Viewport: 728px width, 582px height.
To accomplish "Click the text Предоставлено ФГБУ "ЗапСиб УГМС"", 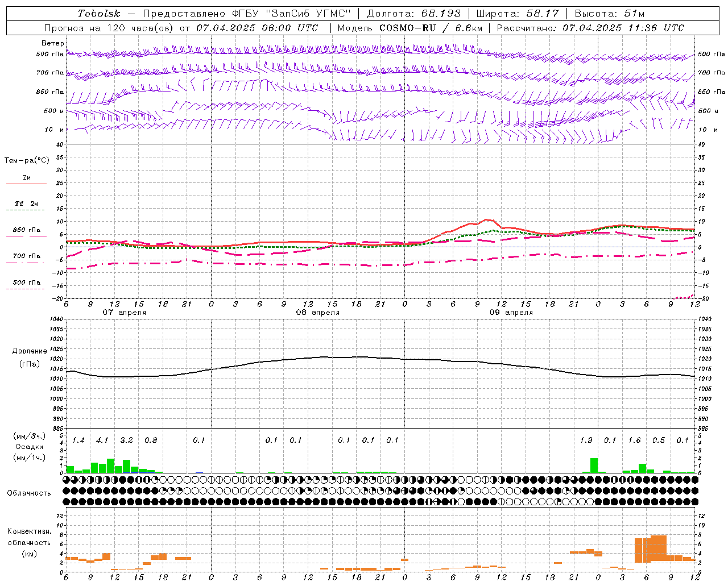I will (x=247, y=14).
